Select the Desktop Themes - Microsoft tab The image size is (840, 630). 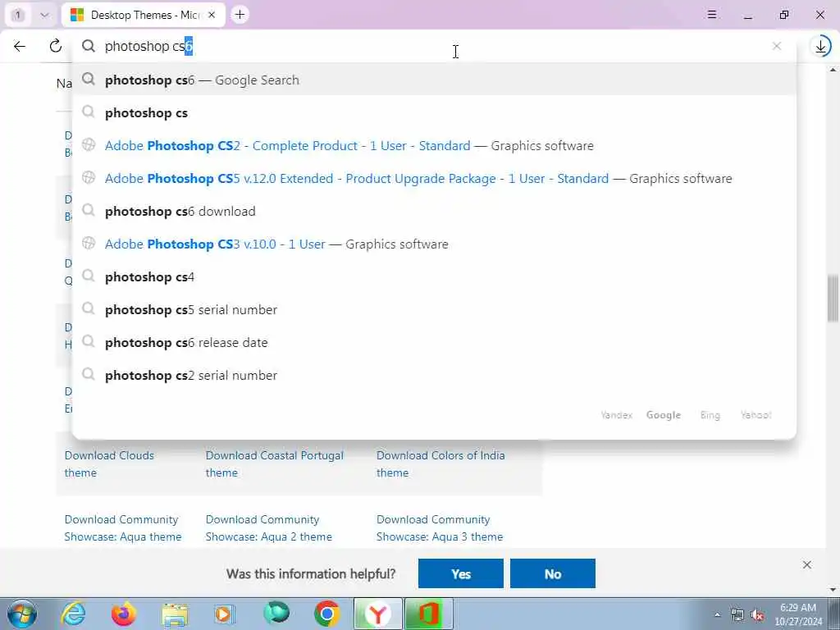(x=144, y=15)
